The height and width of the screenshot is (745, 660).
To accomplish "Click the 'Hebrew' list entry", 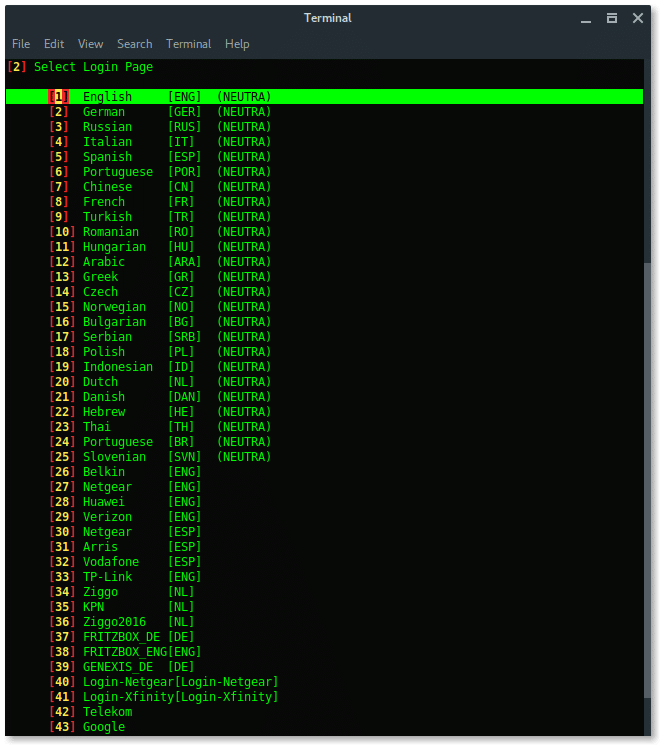I will [x=104, y=412].
